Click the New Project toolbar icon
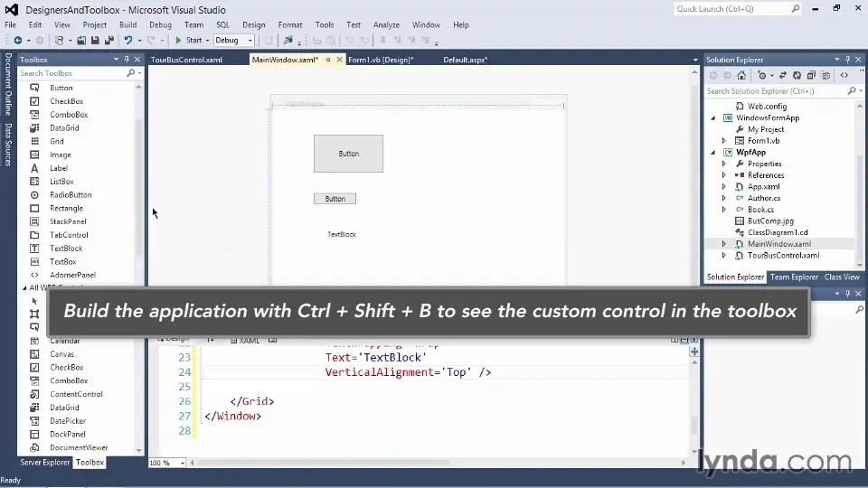The height and width of the screenshot is (488, 868). click(59, 41)
